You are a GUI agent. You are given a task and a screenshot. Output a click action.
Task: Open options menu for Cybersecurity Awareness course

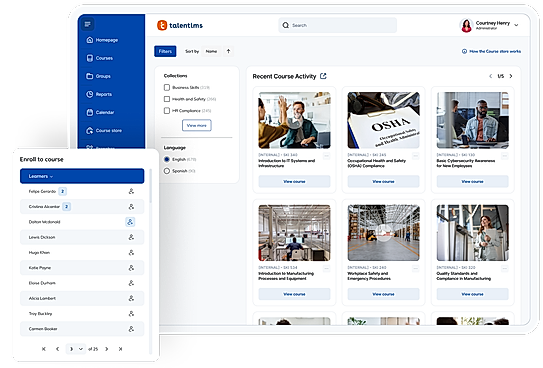pyautogui.click(x=505, y=156)
